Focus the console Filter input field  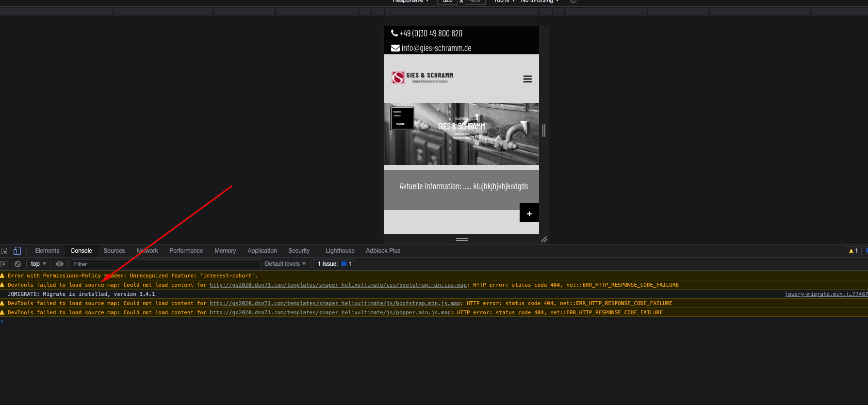pyautogui.click(x=166, y=264)
